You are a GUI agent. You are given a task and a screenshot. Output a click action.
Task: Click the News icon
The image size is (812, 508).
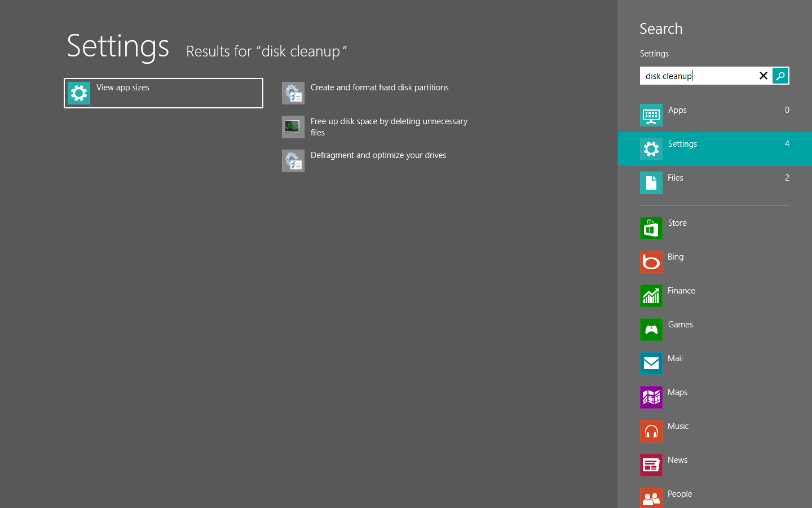(651, 465)
